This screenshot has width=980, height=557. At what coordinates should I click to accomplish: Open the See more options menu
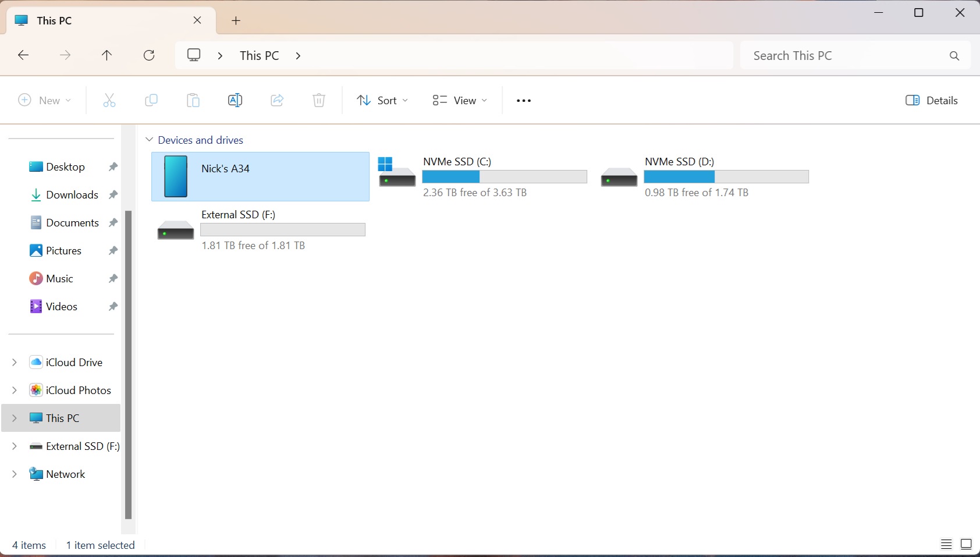point(523,101)
